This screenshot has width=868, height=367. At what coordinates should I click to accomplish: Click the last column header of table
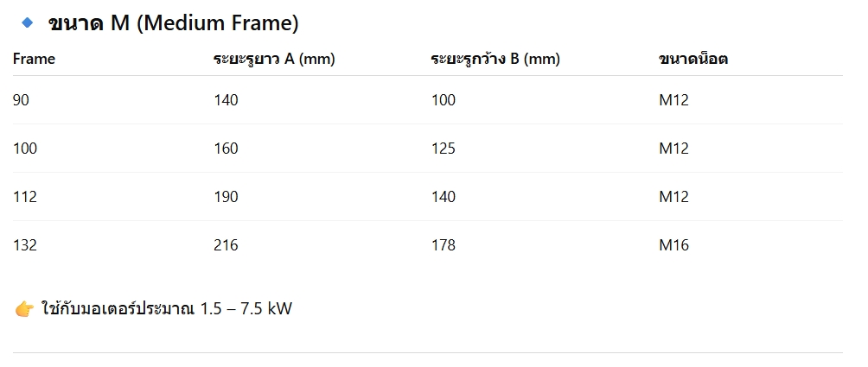(x=692, y=59)
